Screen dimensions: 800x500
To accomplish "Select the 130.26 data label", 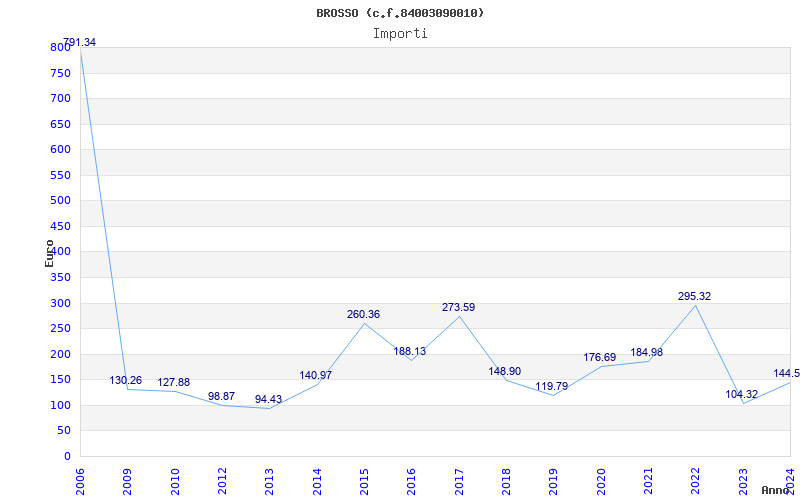I will click(x=126, y=380).
